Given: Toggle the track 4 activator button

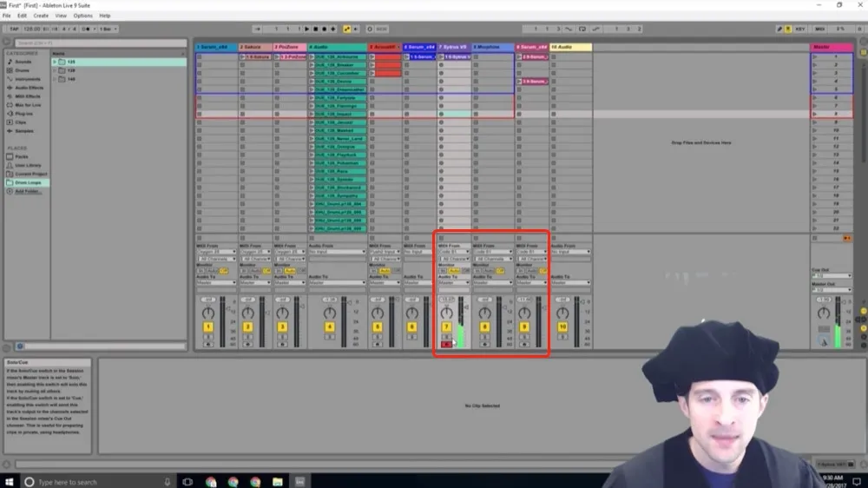Looking at the screenshot, I should (329, 326).
